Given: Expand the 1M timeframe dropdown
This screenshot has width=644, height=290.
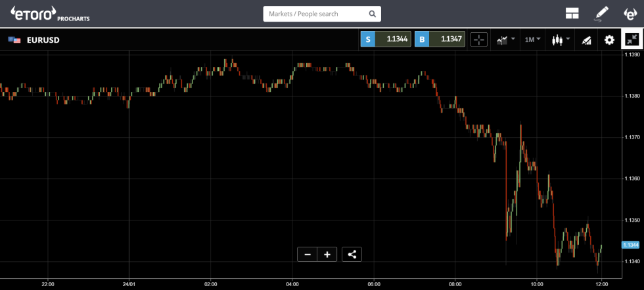Looking at the screenshot, I should coord(532,40).
